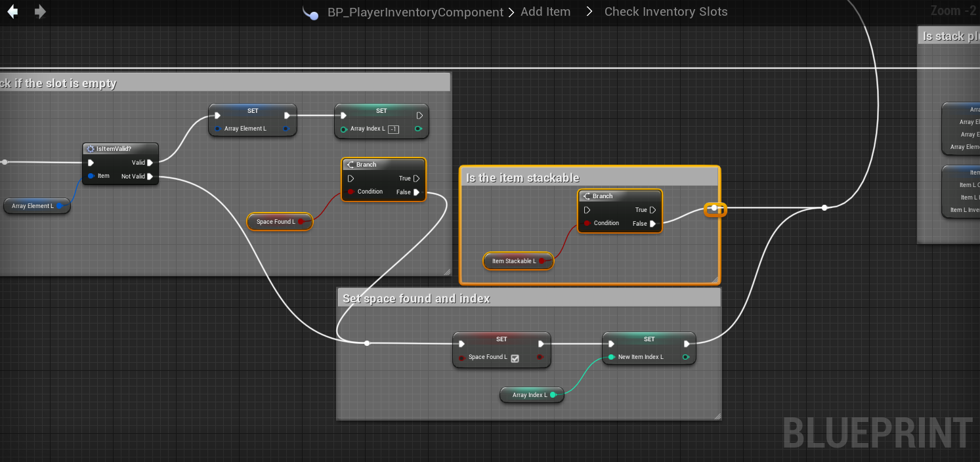Click the Not Valid exec pin on IsItemValid?
This screenshot has width=980, height=462.
coord(150,177)
